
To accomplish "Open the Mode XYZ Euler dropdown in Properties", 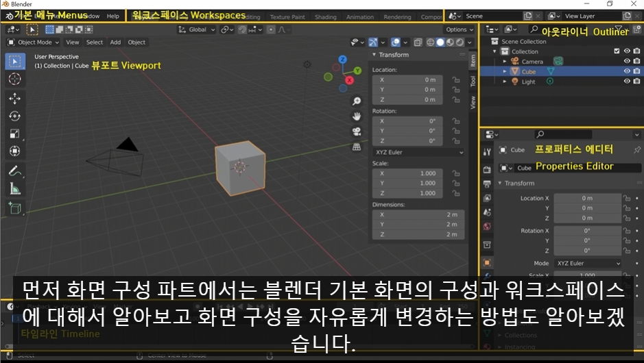I will coord(588,263).
